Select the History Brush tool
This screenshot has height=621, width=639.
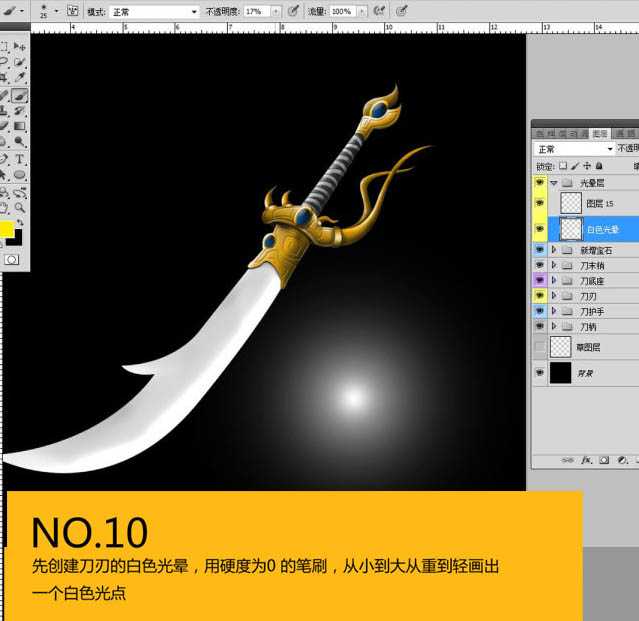[19, 110]
